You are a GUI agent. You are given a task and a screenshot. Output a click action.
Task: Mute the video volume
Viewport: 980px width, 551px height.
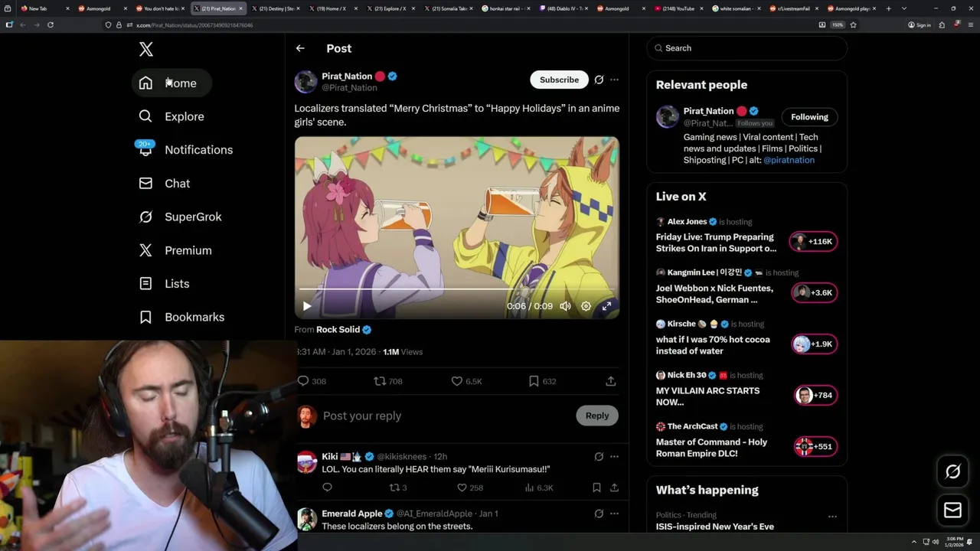coord(565,306)
